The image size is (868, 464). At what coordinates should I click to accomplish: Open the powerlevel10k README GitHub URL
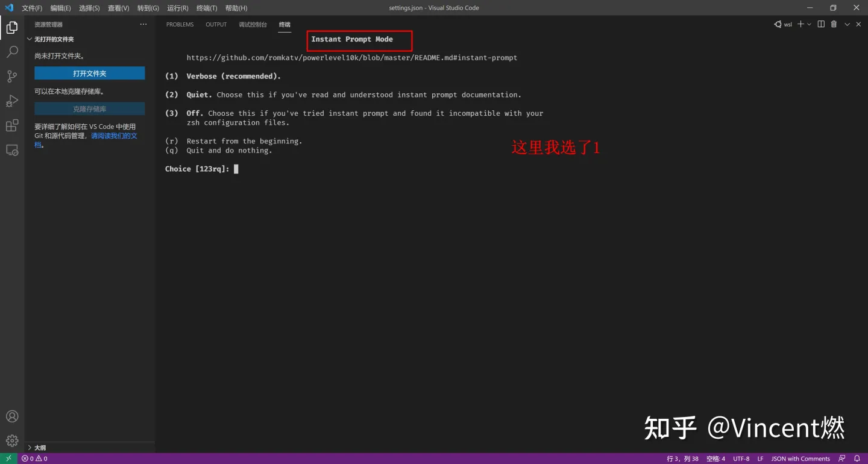point(352,58)
